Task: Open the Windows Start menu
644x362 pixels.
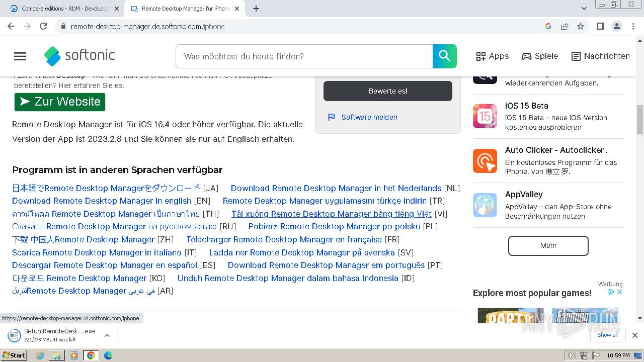Action: point(14,355)
